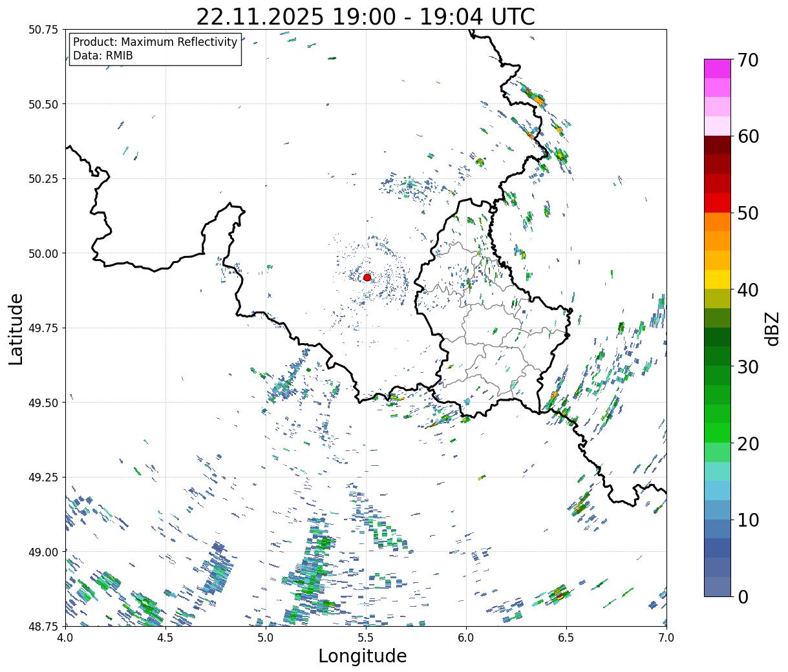This screenshot has height=672, width=788.
Task: Click the colorbar tick label 60
Action: (x=747, y=136)
